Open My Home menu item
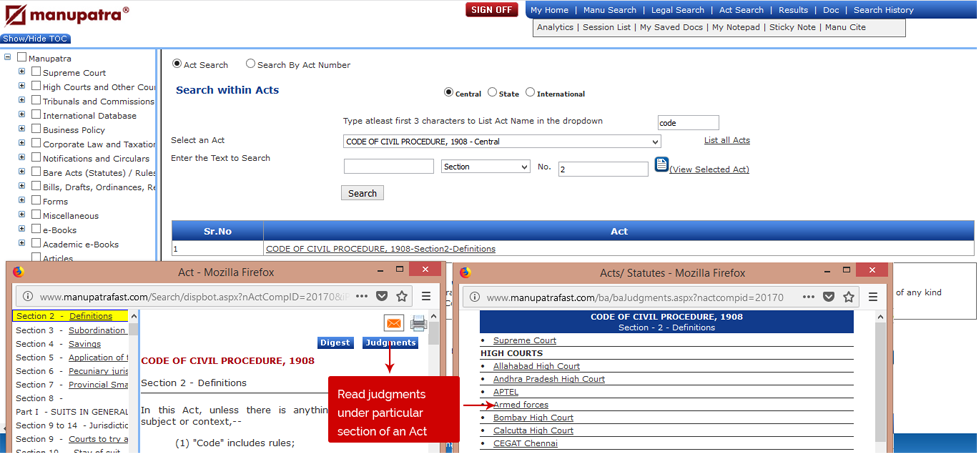The width and height of the screenshot is (977, 453). (549, 10)
